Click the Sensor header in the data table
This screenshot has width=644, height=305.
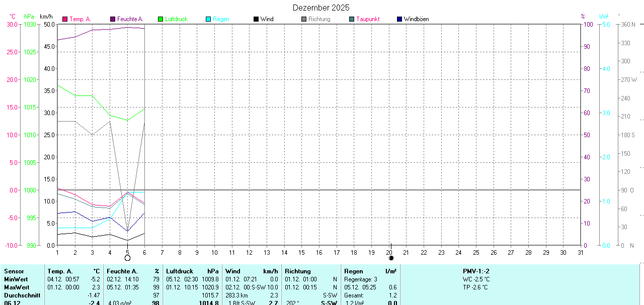click(14, 271)
